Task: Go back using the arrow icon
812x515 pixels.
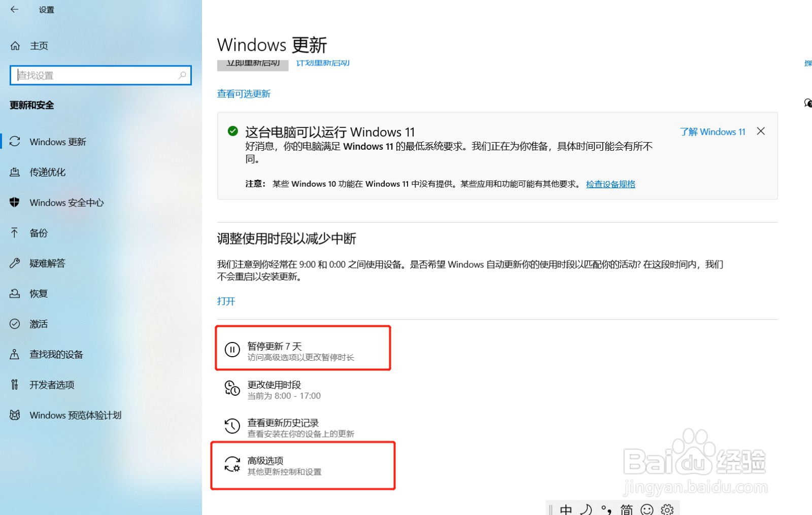Action: (14, 9)
